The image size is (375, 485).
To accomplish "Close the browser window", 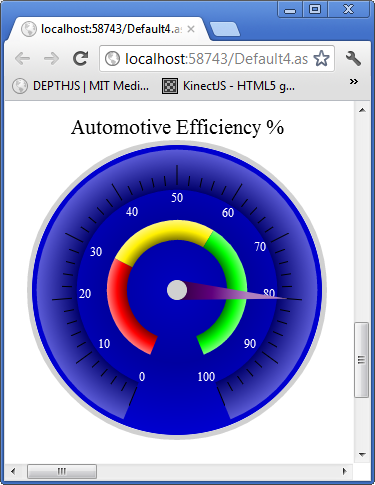I will tap(349, 9).
